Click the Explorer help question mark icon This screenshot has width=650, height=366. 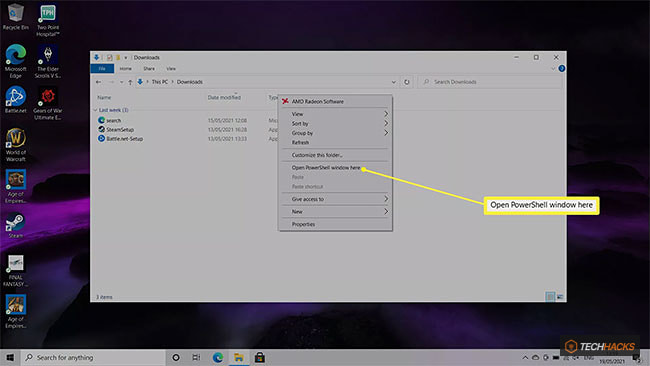(562, 68)
